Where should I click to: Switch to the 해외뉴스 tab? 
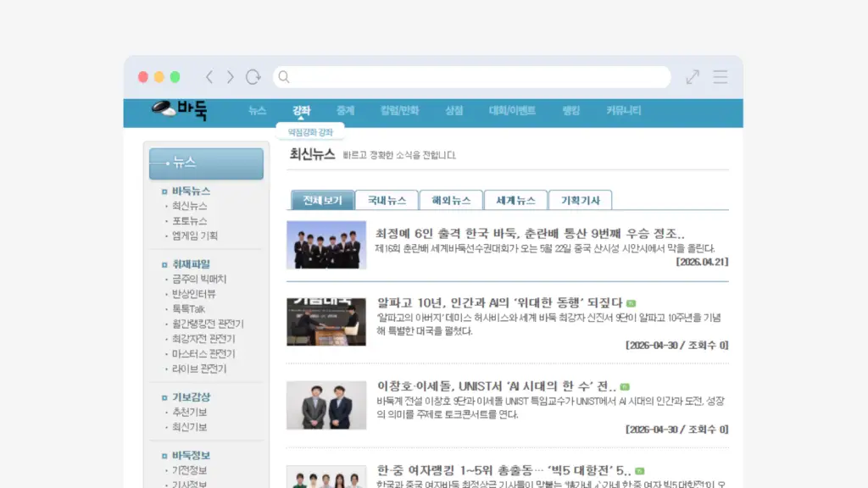451,200
